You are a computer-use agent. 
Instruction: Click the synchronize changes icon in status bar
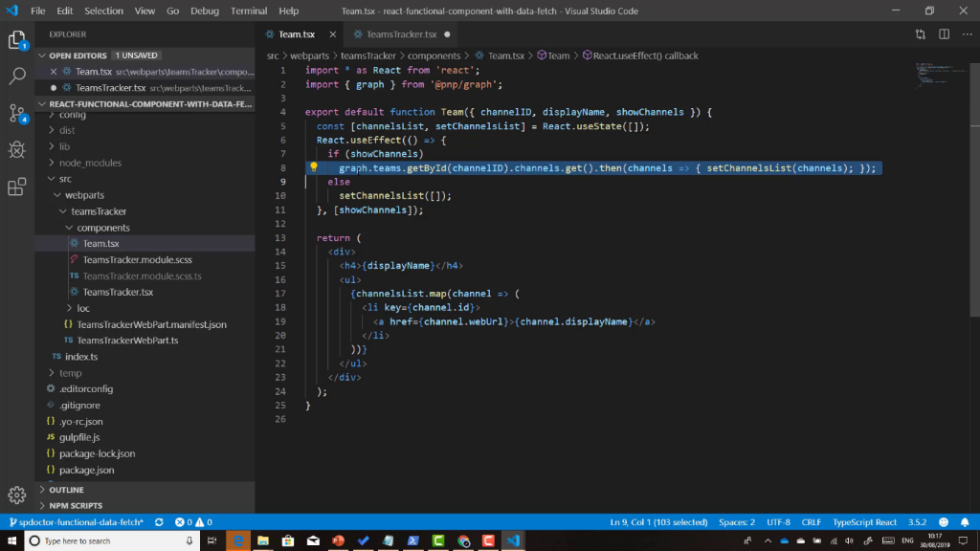click(159, 522)
